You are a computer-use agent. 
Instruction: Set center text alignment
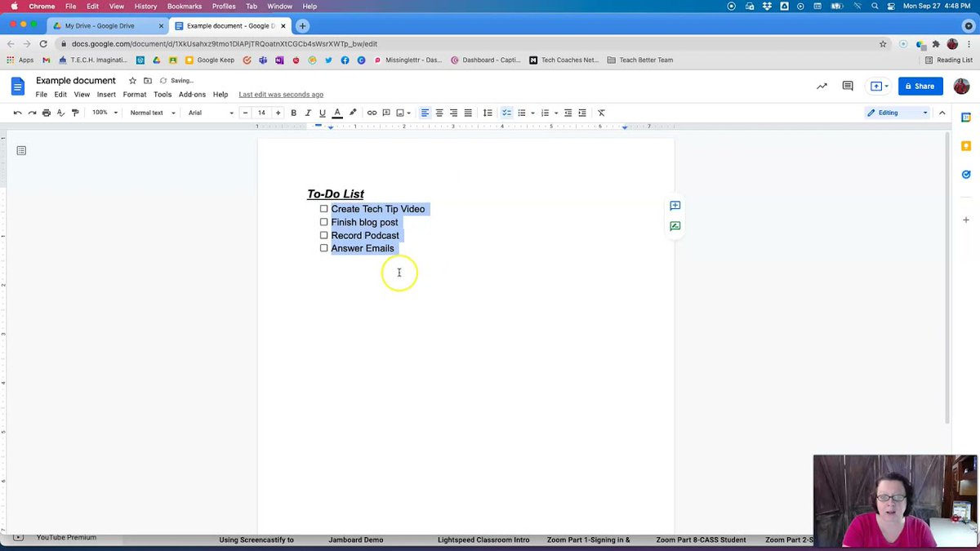[x=439, y=113]
